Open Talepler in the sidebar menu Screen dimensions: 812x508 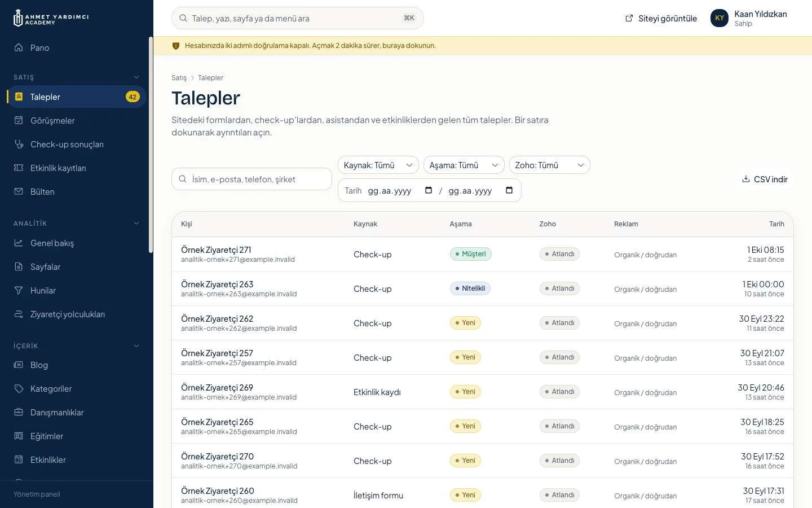pos(77,97)
